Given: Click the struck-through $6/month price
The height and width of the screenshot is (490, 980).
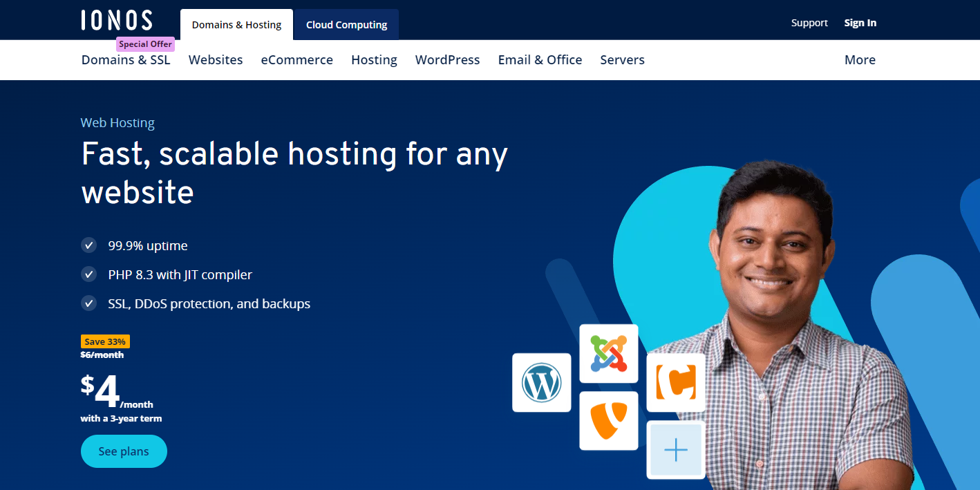Looking at the screenshot, I should point(102,355).
